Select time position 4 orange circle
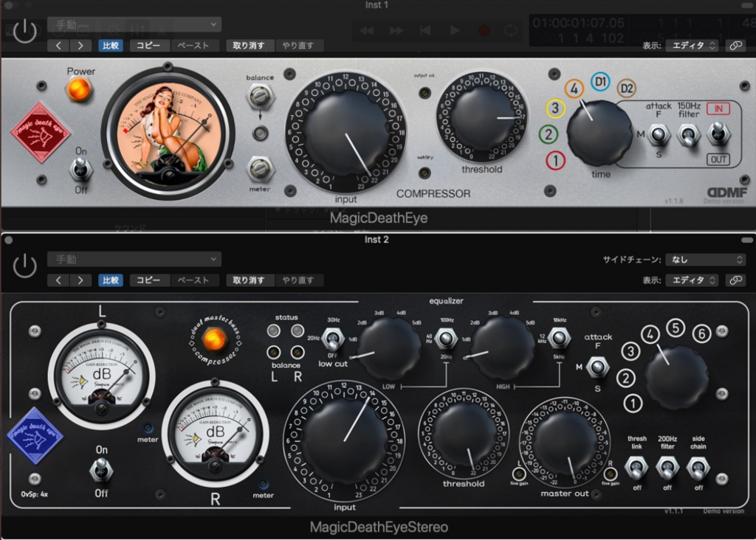Screen dimensions: 756x540 (574, 89)
